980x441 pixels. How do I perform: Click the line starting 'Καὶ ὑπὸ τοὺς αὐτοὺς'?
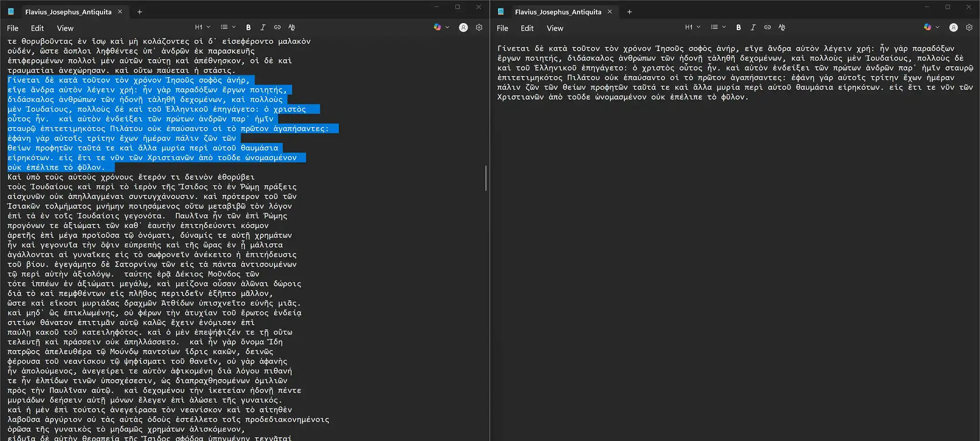point(131,177)
